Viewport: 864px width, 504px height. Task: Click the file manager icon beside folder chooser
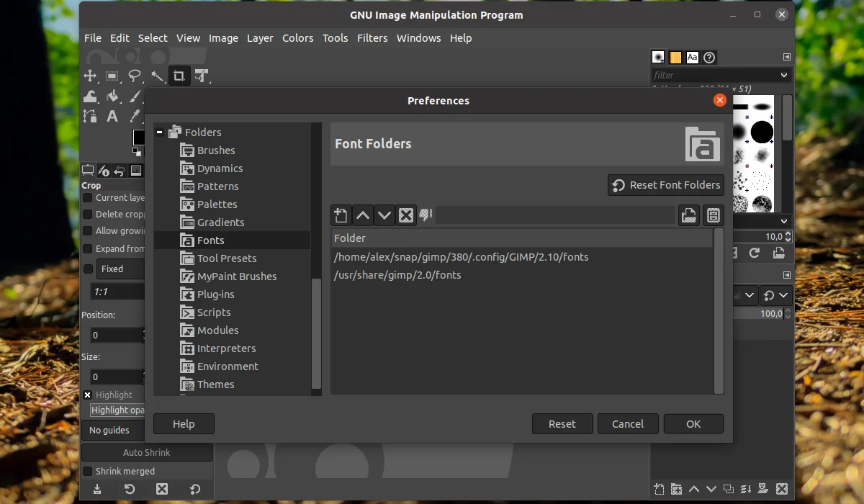(713, 215)
